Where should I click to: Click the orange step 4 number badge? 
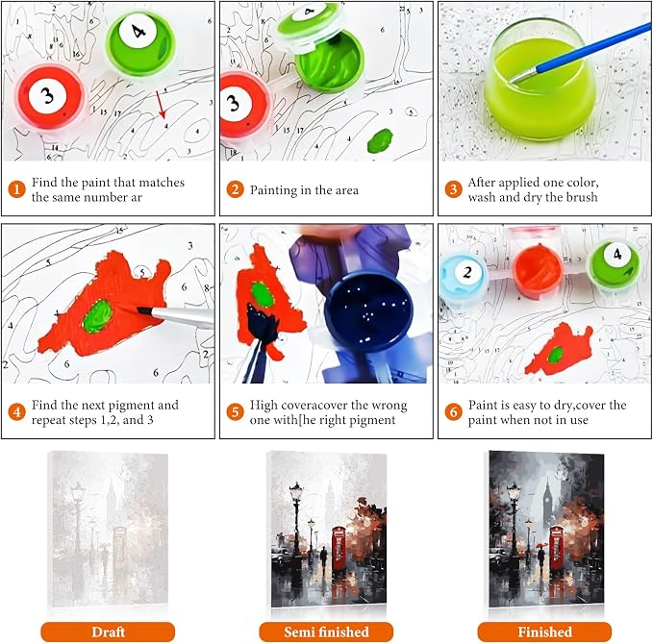pyautogui.click(x=16, y=412)
